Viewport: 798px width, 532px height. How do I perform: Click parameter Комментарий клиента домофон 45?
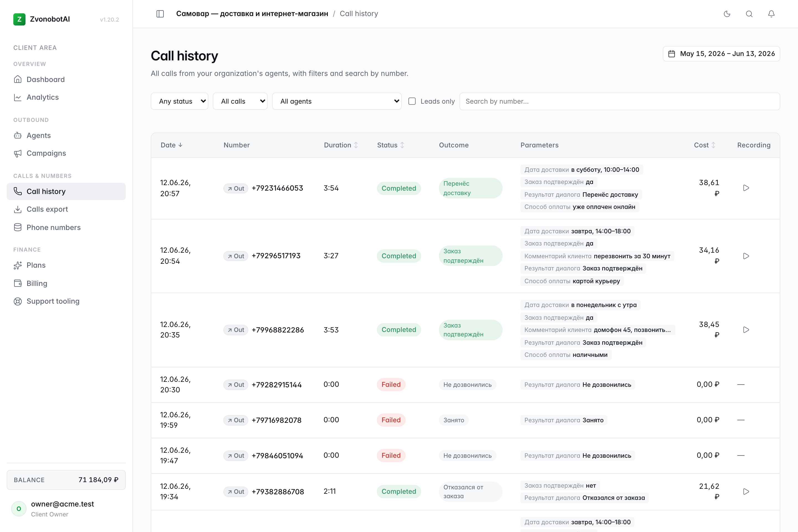pos(597,330)
